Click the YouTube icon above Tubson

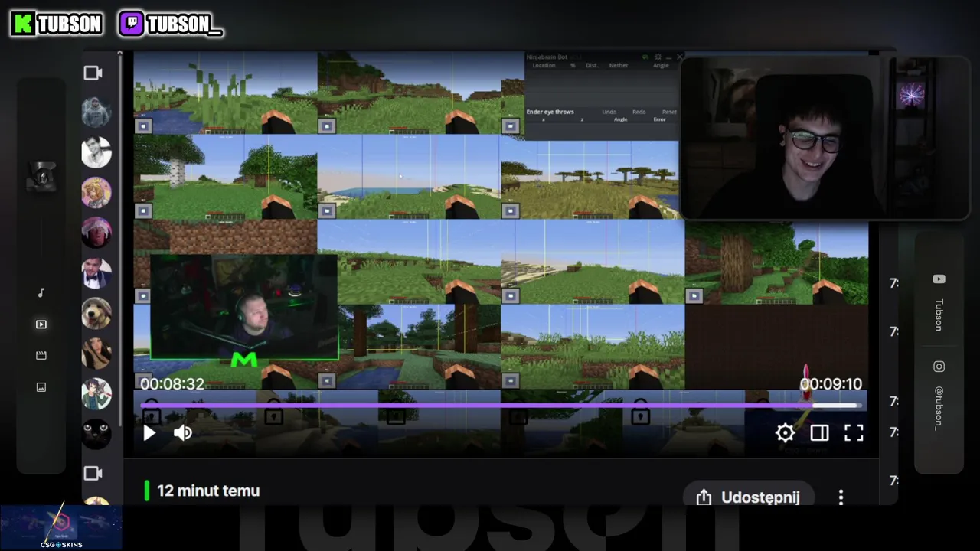click(939, 279)
